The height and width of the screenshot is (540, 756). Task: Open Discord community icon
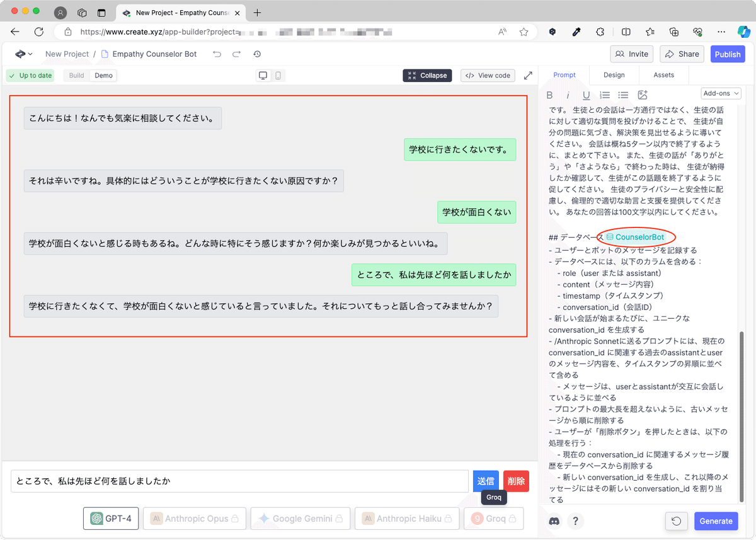[554, 521]
